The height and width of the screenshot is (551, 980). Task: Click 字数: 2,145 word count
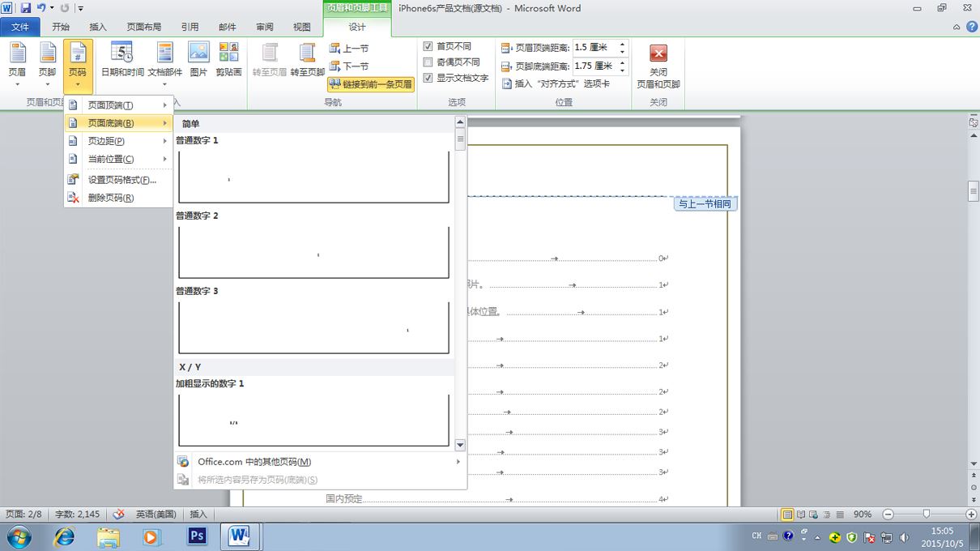tap(78, 514)
